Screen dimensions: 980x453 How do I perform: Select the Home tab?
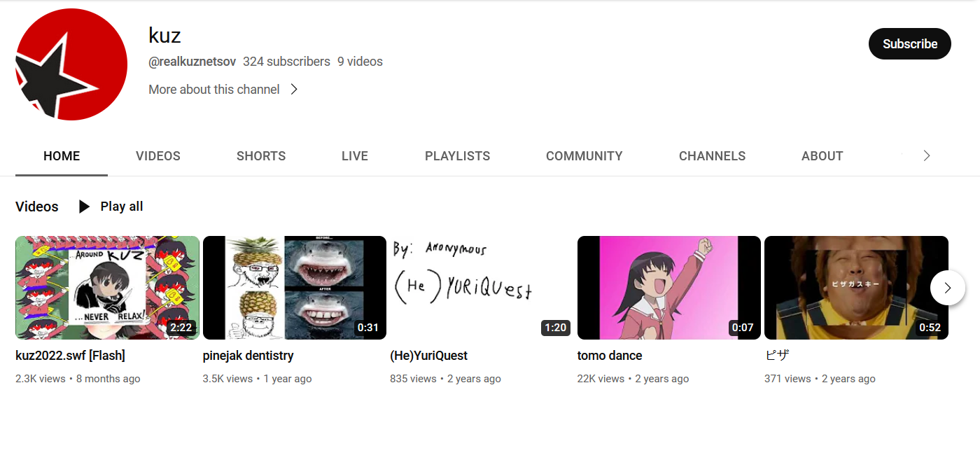click(x=62, y=156)
